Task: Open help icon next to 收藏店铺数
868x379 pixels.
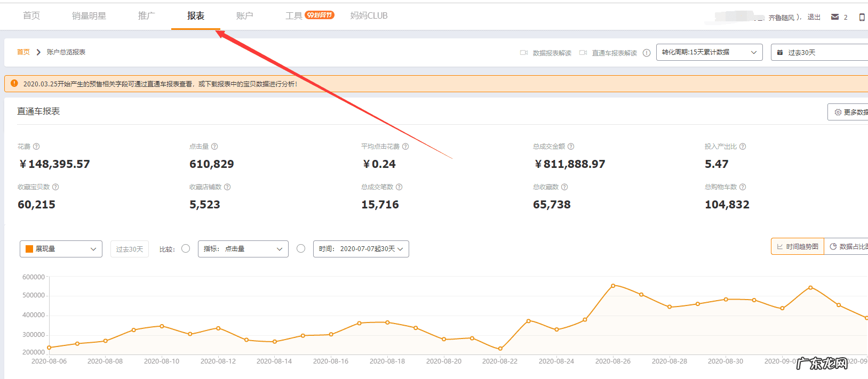Action: coord(227,187)
